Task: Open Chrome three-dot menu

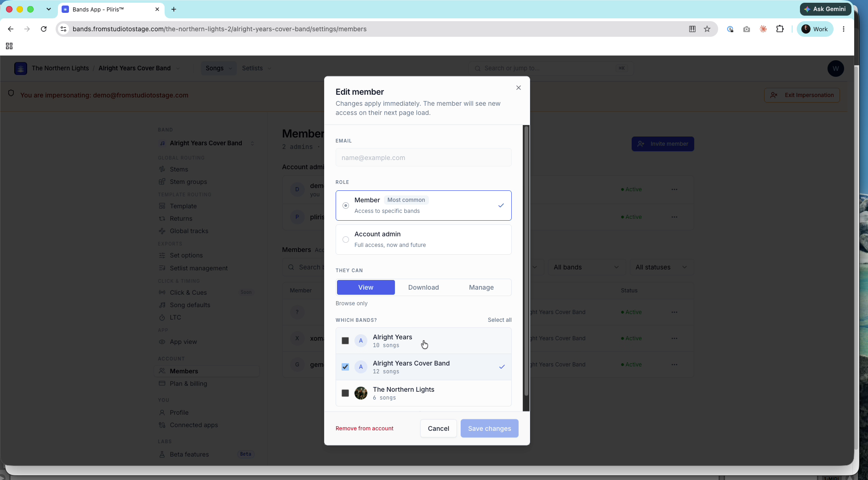Action: coord(844,29)
